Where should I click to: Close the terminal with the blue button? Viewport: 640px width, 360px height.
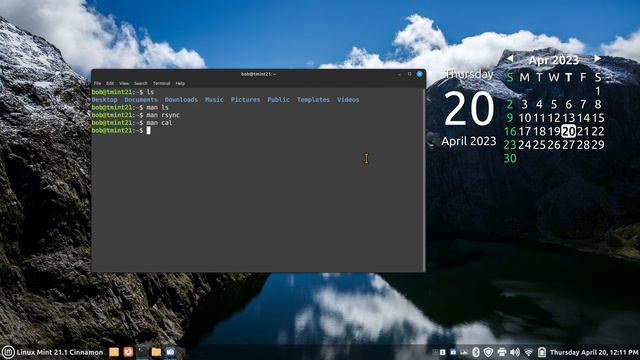(x=420, y=74)
